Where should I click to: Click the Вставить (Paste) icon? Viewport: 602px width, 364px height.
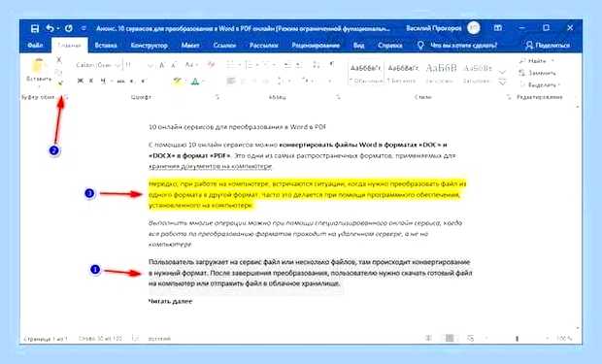tap(39, 66)
